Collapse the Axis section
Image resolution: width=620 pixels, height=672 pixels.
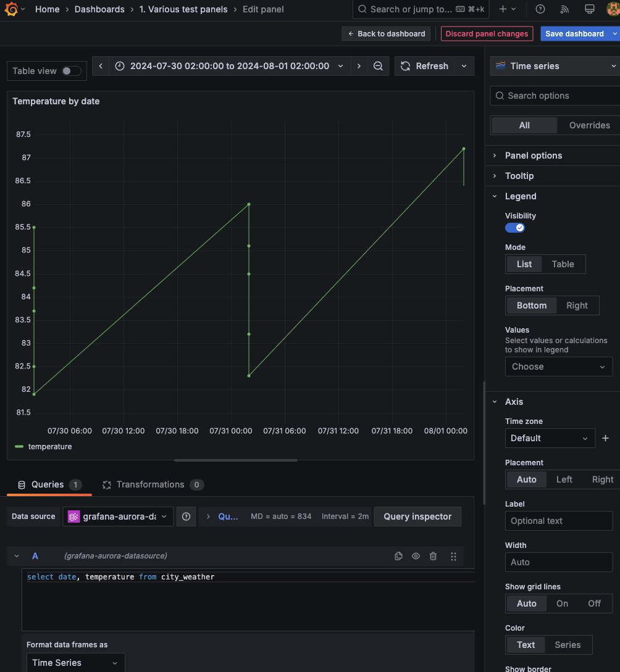[x=514, y=402]
